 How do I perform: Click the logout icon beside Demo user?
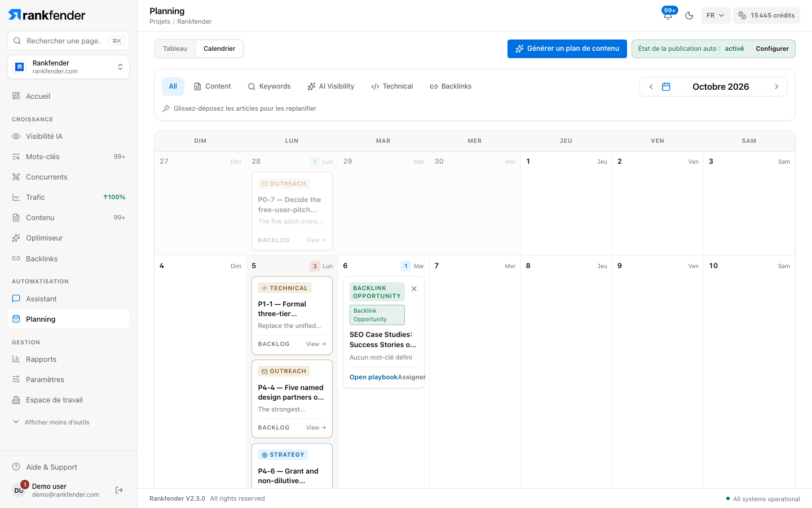(119, 490)
